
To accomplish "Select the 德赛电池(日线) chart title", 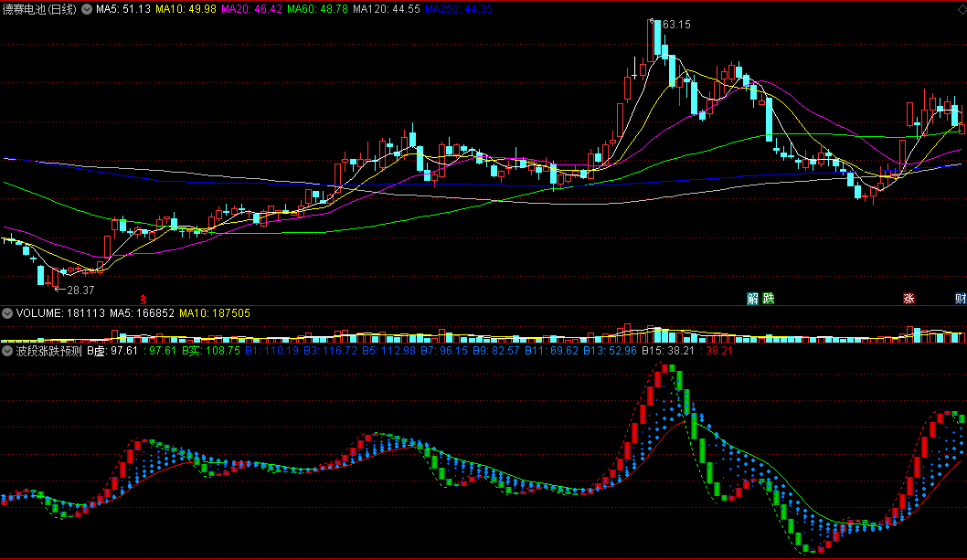I will [x=39, y=9].
